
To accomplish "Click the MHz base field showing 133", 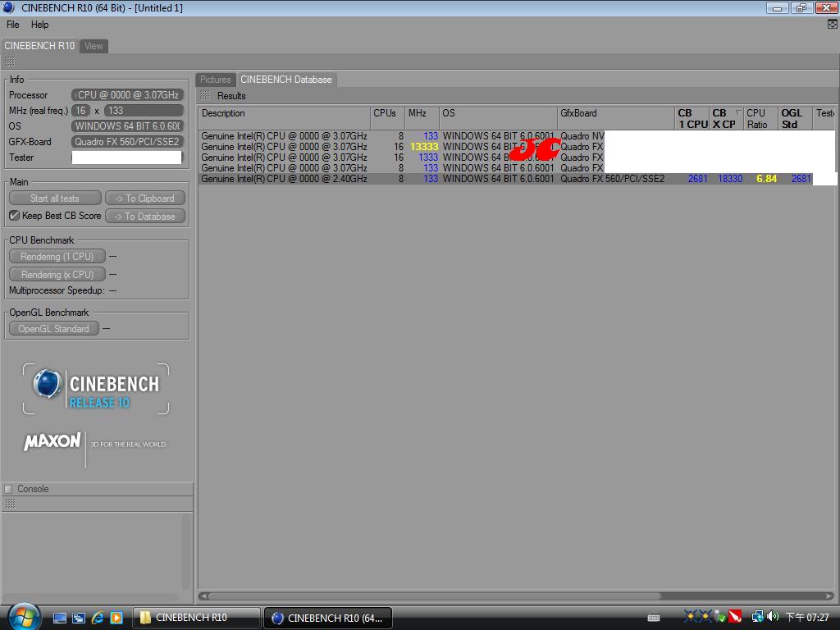I will 144,111.
